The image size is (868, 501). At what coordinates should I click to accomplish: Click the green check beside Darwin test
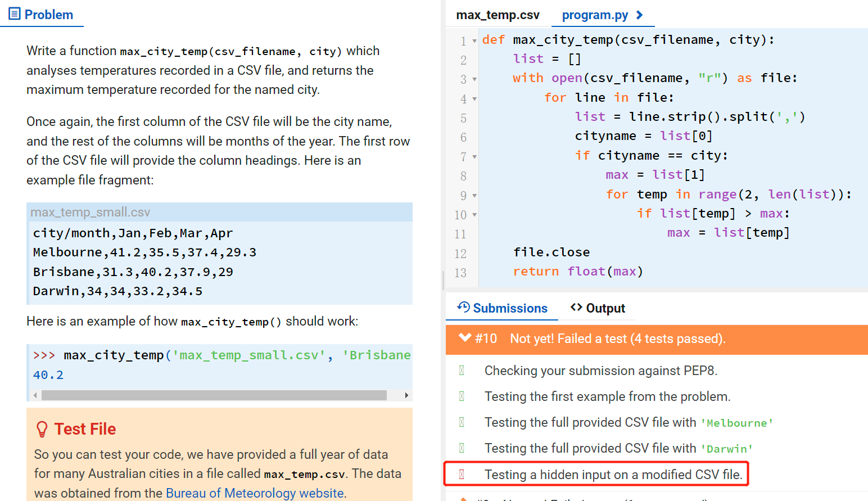tap(462, 448)
